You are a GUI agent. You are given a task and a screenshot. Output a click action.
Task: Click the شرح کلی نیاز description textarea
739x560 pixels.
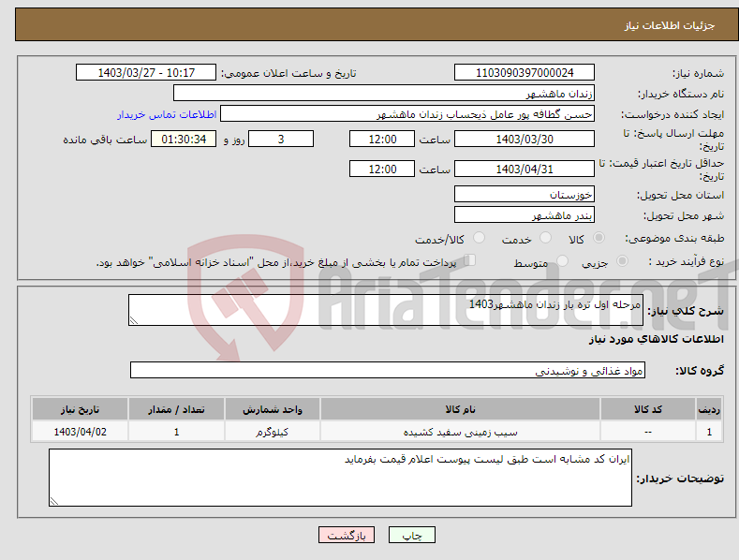point(386,310)
